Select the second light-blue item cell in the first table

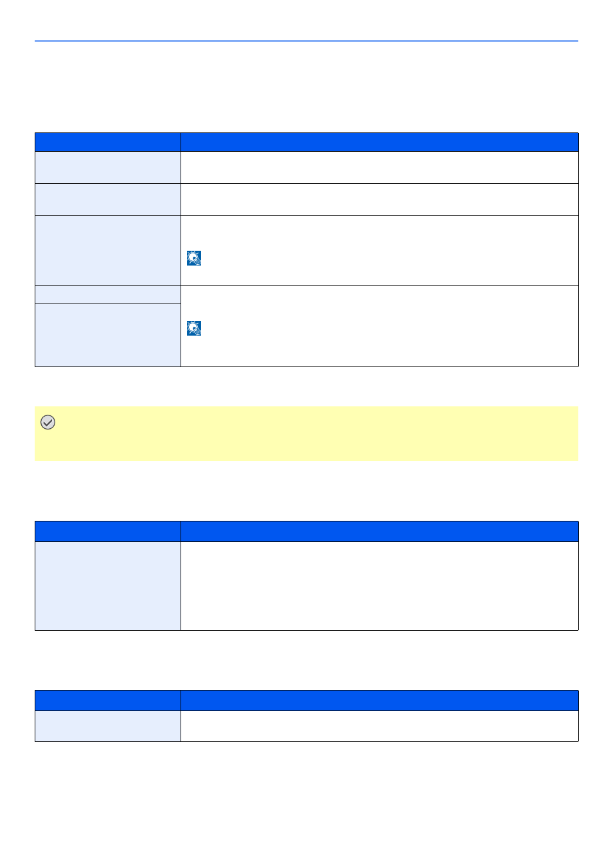[x=108, y=199]
